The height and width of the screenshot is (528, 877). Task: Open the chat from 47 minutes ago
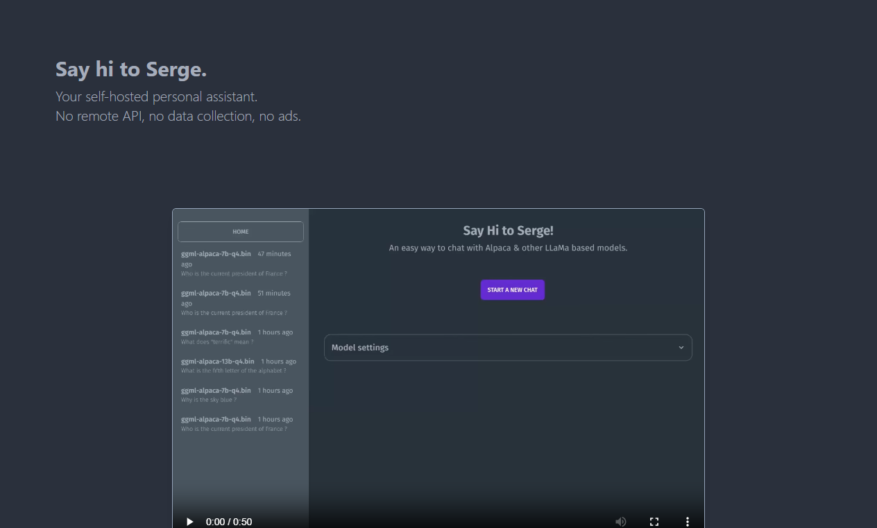tap(239, 263)
